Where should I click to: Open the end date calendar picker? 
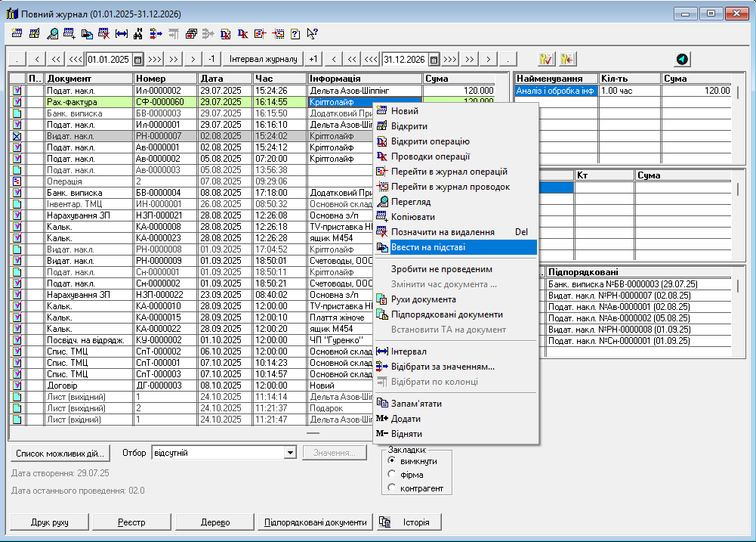tap(434, 59)
